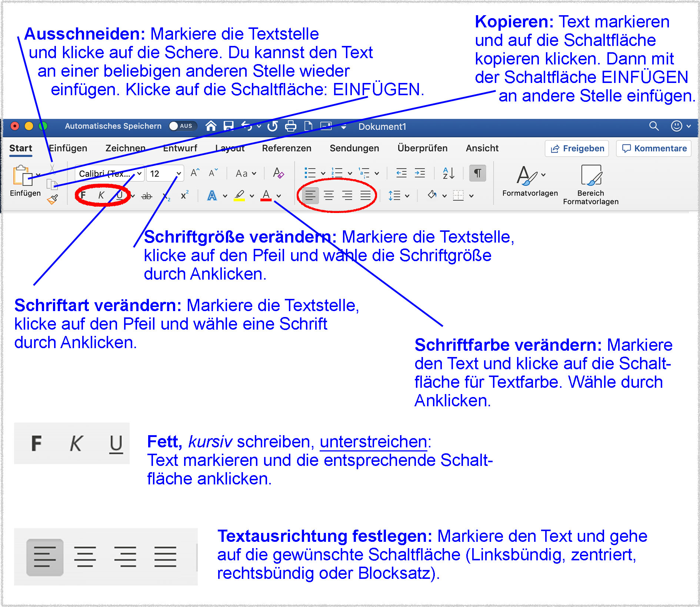Expand the line spacing dropdown arrow
700x607 pixels.
[x=407, y=196]
